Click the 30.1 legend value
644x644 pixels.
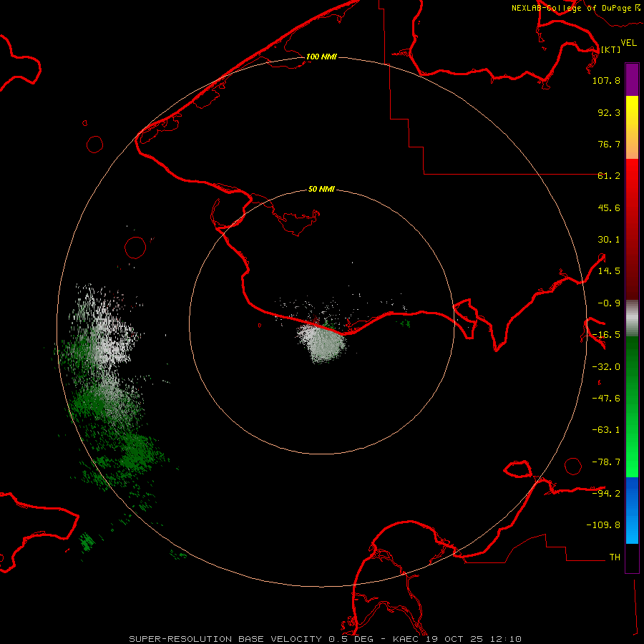pos(609,240)
